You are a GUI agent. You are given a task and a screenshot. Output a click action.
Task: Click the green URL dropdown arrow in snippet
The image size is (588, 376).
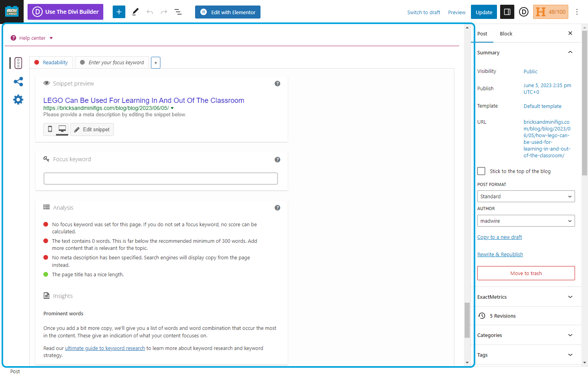click(x=172, y=108)
